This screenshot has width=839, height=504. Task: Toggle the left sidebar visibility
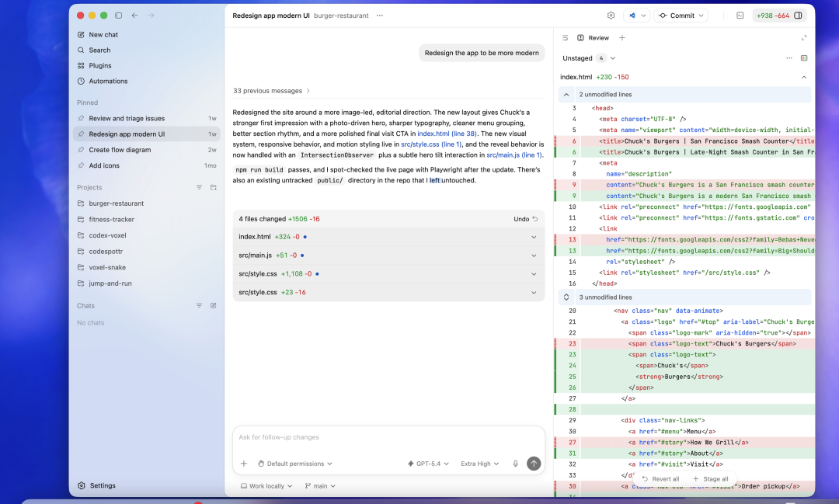[x=119, y=16]
